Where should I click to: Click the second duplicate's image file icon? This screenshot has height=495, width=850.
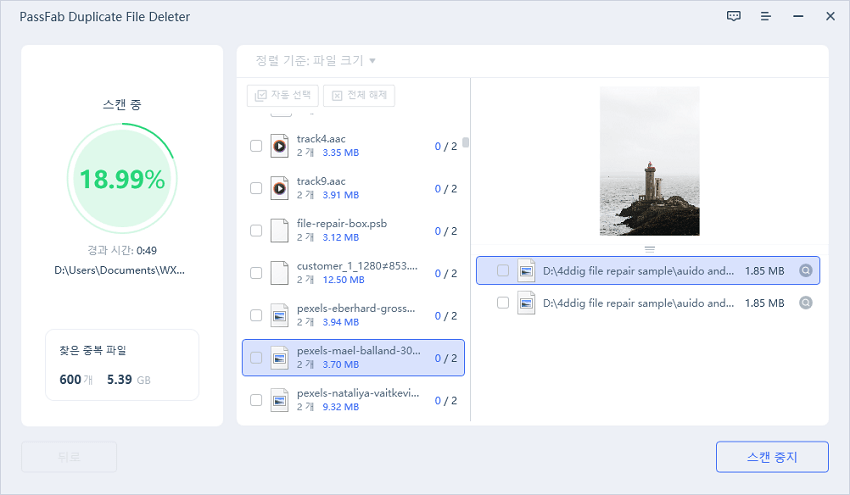tap(526, 303)
